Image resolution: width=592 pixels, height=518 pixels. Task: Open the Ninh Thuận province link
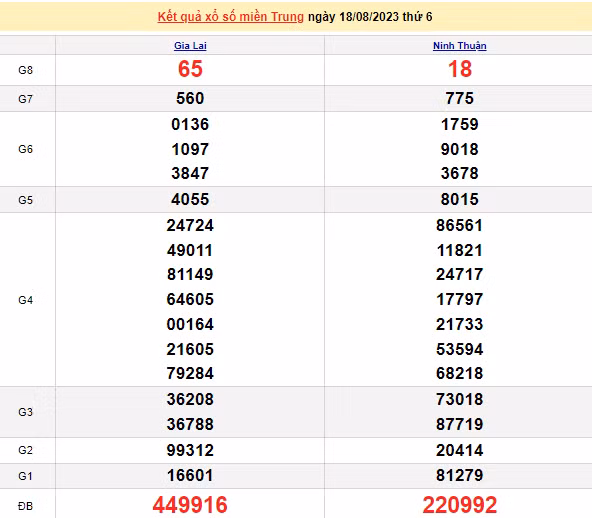[x=459, y=46]
